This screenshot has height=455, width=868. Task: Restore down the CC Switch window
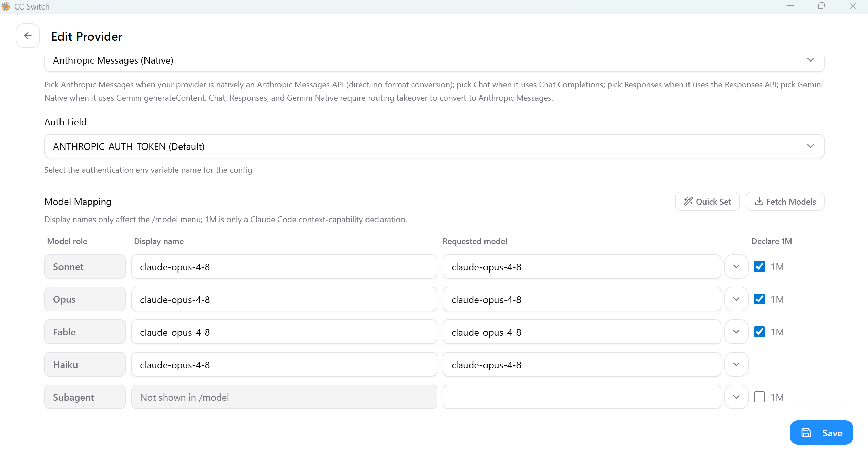pyautogui.click(x=821, y=6)
